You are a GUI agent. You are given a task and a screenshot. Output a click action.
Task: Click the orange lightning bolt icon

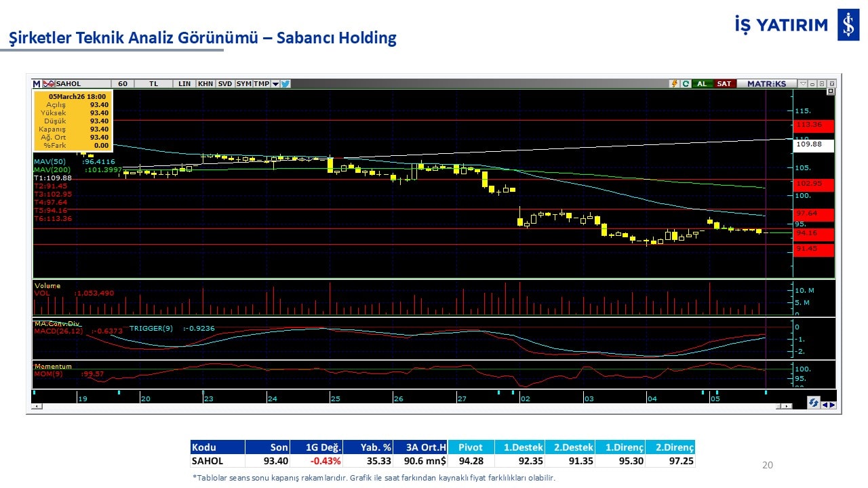coord(674,84)
